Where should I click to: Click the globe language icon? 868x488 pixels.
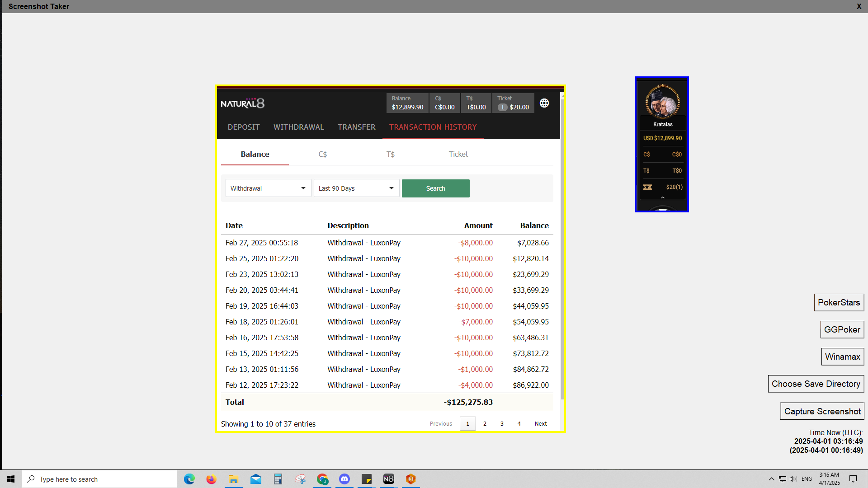click(544, 103)
